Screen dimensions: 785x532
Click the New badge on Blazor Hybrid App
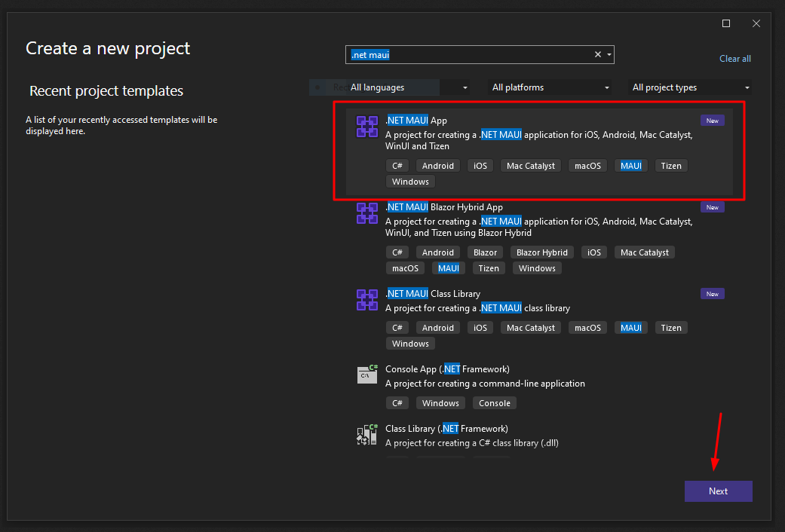click(712, 207)
